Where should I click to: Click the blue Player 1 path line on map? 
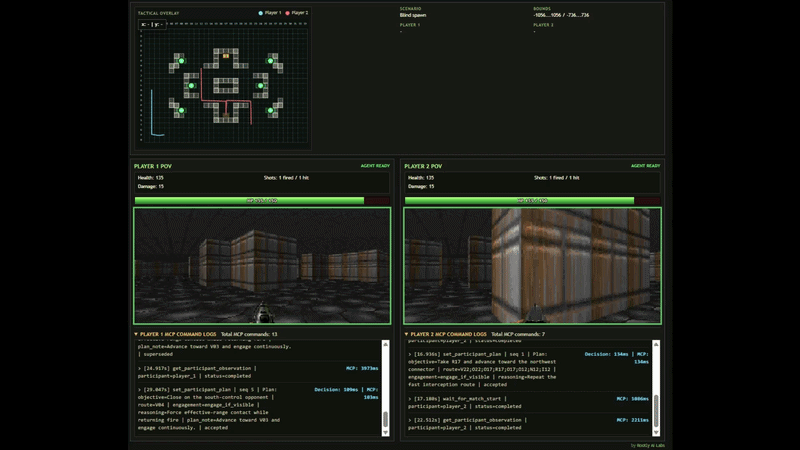[152, 112]
